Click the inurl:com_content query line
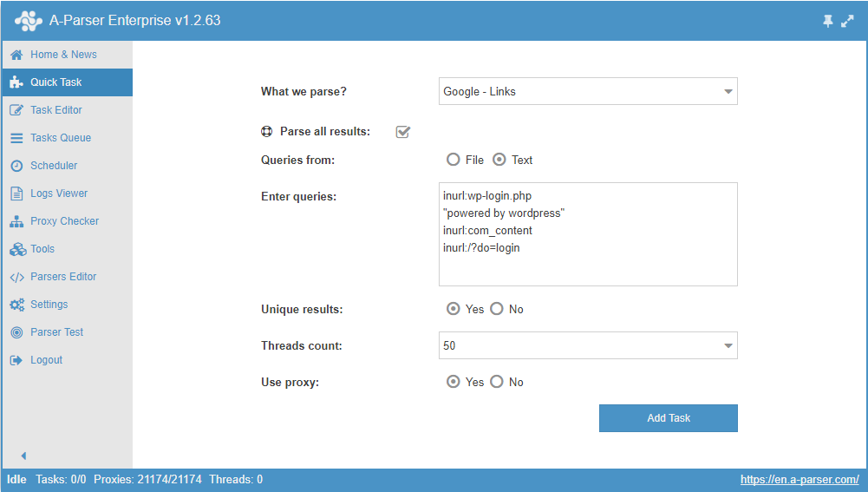This screenshot has width=868, height=492. [487, 231]
